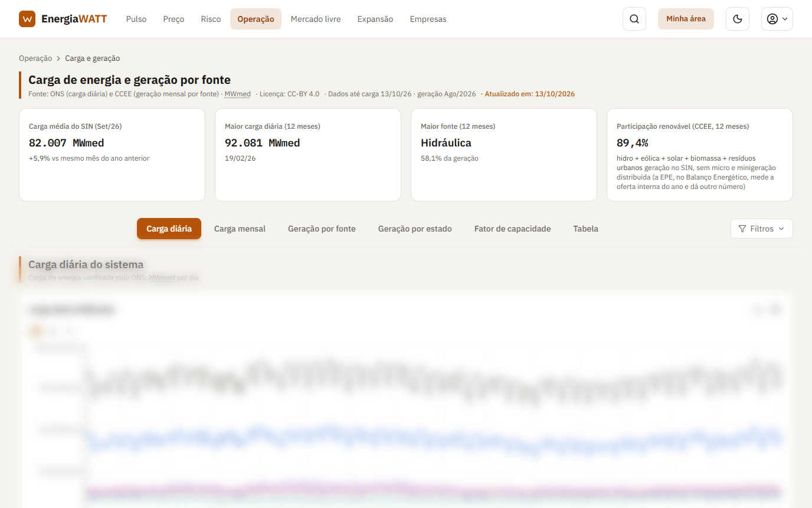Viewport: 812px width, 508px height.
Task: Select Risco in the top menu
Action: point(211,19)
